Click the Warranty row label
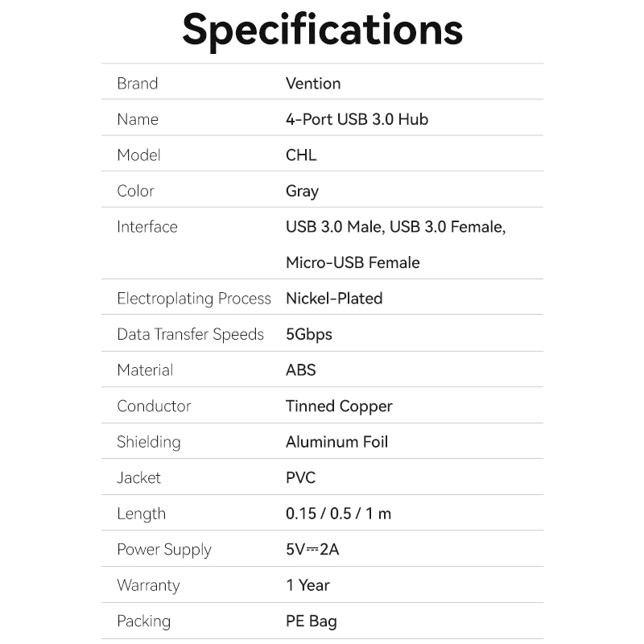 point(148,585)
